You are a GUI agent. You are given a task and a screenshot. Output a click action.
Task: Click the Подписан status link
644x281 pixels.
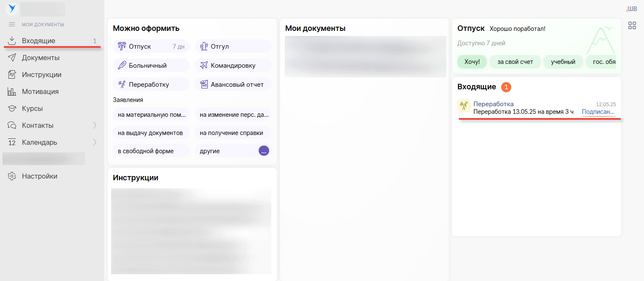[598, 112]
